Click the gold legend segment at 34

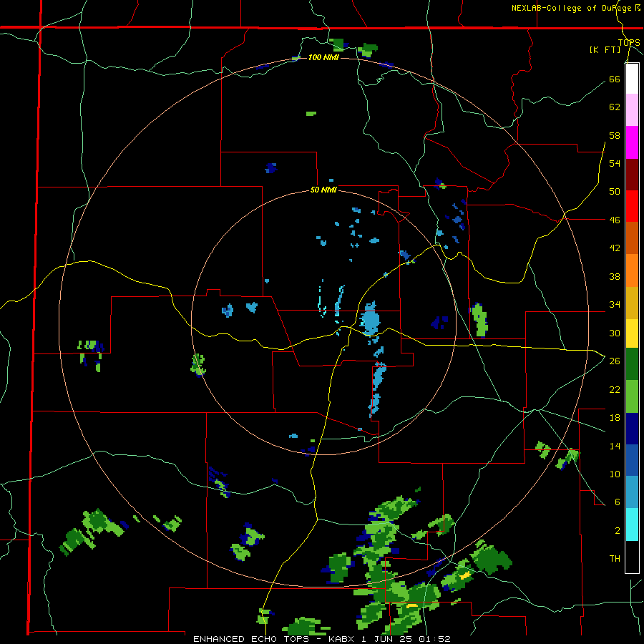coord(632,303)
